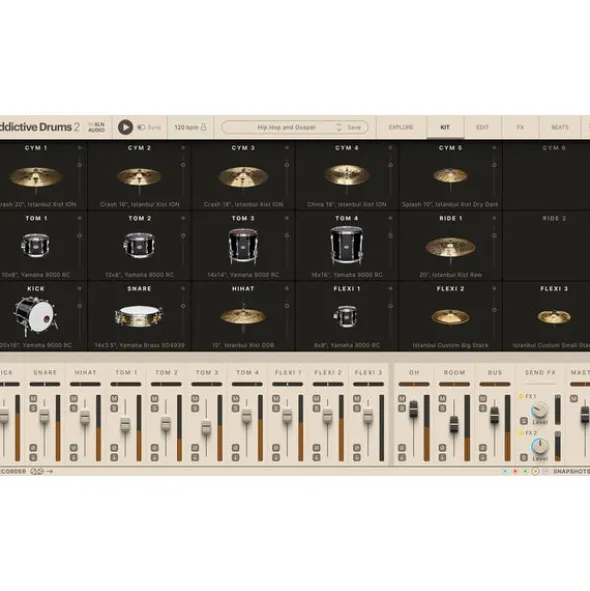Adjust the ROOM channel volume fader
This screenshot has width=590, height=591.
454,425
